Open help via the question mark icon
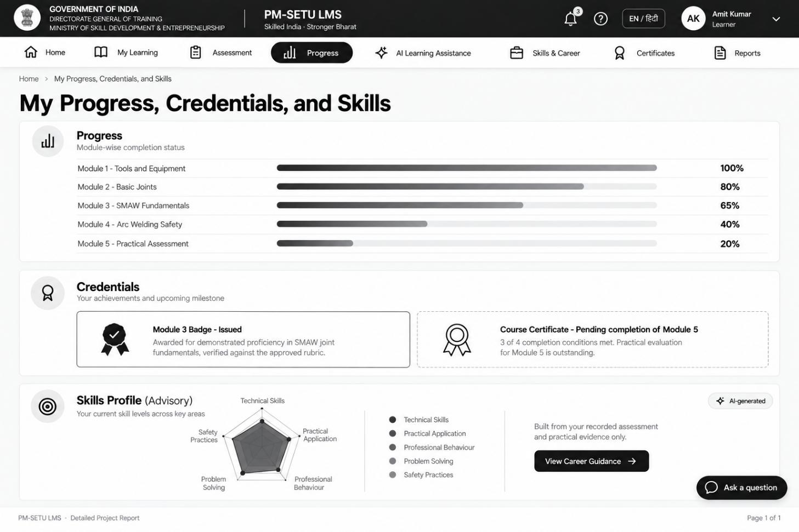 pyautogui.click(x=601, y=19)
